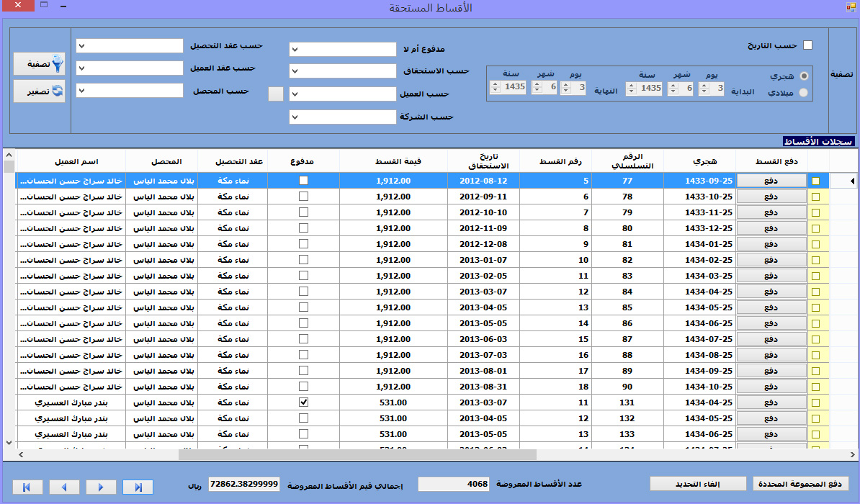The height and width of the screenshot is (504, 860).
Task: Click the تصفية filter button with funnel icon
Action: pyautogui.click(x=39, y=64)
